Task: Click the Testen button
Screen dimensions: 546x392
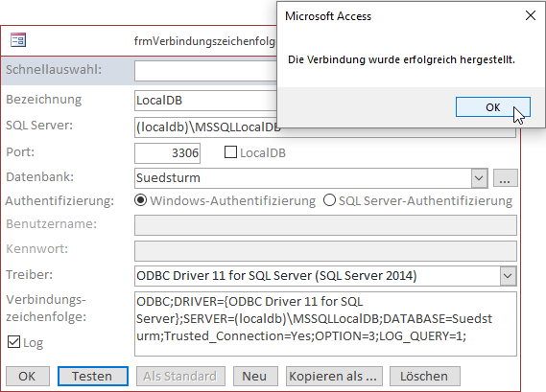Action: [93, 376]
